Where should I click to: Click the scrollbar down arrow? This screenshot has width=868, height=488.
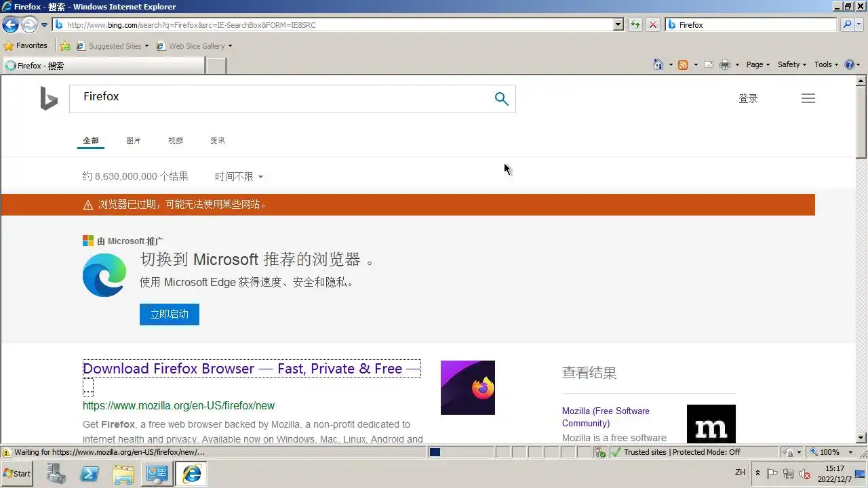coord(861,438)
